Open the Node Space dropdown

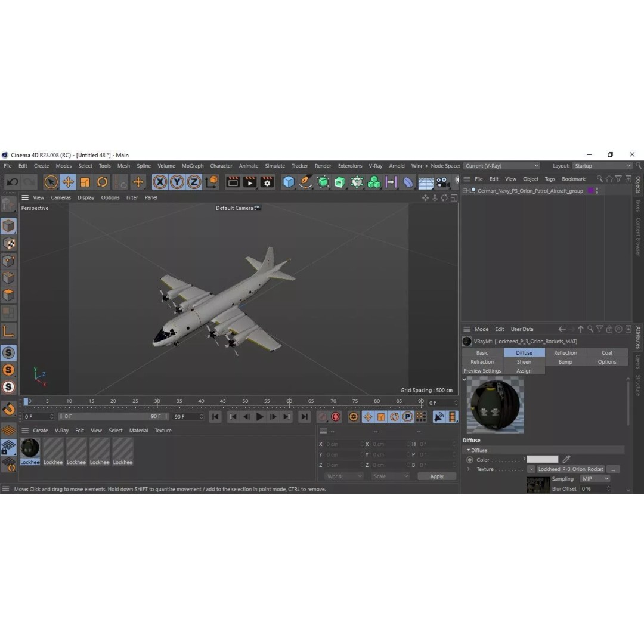501,166
